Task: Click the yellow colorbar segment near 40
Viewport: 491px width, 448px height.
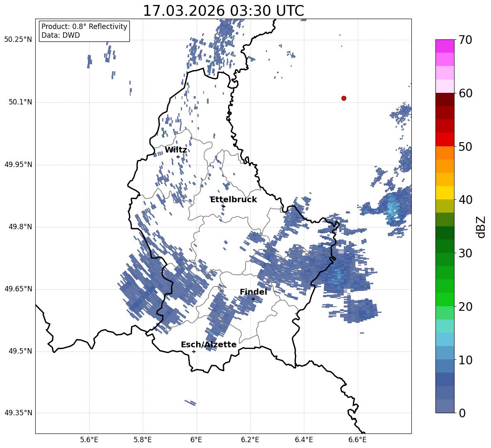Action: click(x=445, y=193)
